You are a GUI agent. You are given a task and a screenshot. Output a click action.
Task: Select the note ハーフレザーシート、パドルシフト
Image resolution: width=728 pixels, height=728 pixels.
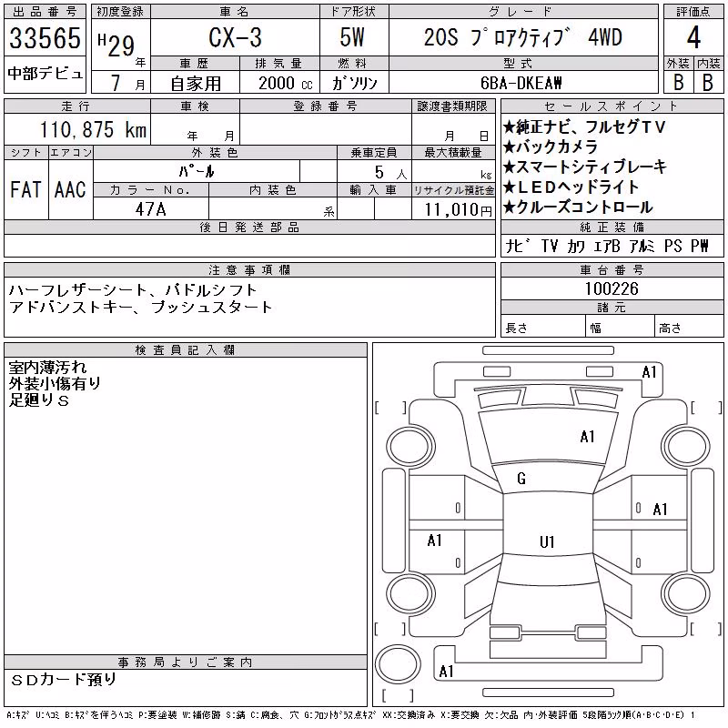133,290
